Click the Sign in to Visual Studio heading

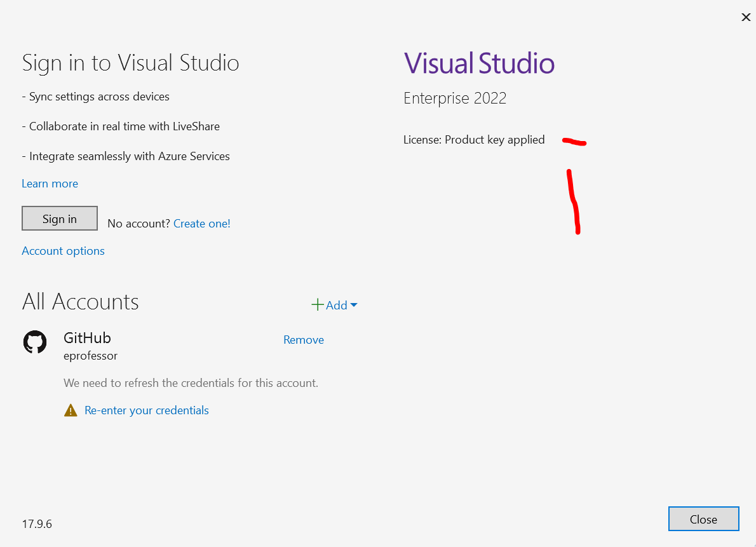point(131,63)
